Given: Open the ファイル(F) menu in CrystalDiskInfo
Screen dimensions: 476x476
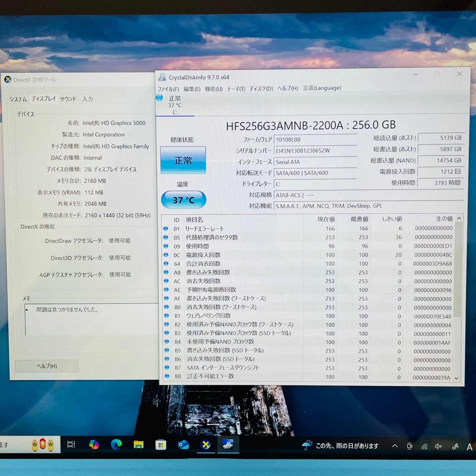Looking at the screenshot, I should [168, 89].
